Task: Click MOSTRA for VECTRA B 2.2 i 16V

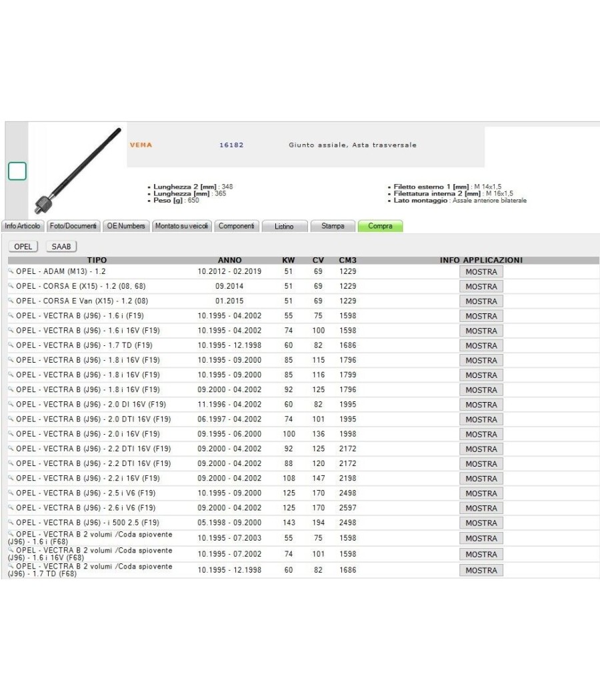Action: [x=481, y=478]
